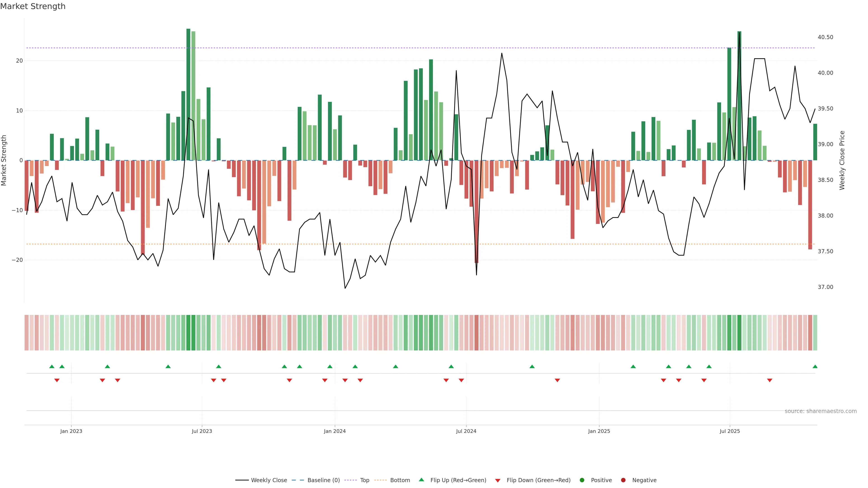Click the Flip Down red triangle legend icon

click(x=498, y=481)
